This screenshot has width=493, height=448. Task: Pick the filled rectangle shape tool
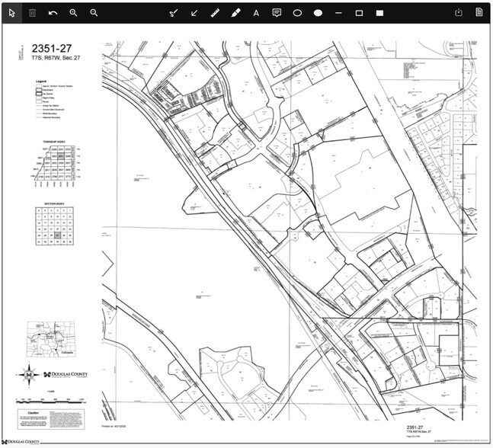point(379,12)
